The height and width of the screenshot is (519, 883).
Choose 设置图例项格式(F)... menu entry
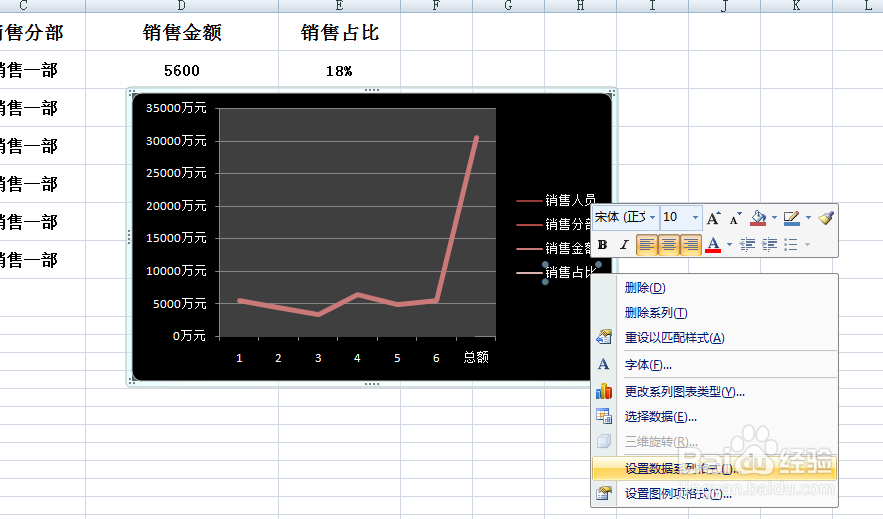(x=714, y=494)
